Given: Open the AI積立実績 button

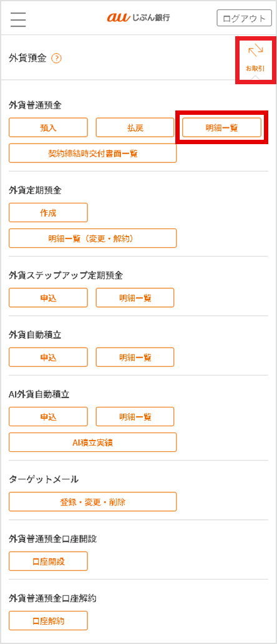Looking at the screenshot, I should [x=93, y=442].
